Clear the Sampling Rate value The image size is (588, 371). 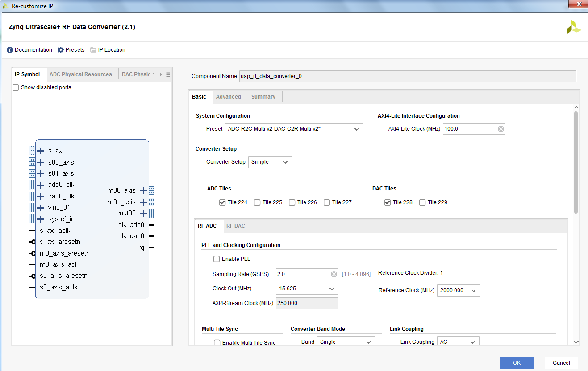pos(334,274)
